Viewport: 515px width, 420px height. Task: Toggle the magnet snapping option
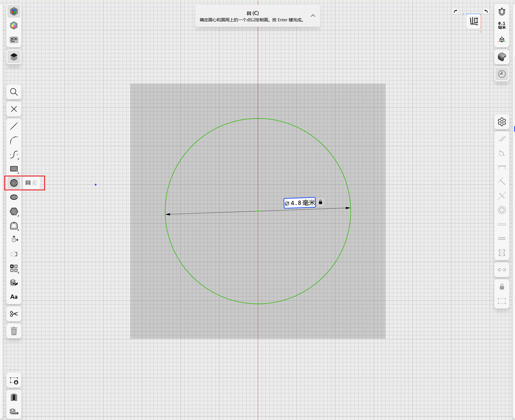pyautogui.click(x=502, y=12)
